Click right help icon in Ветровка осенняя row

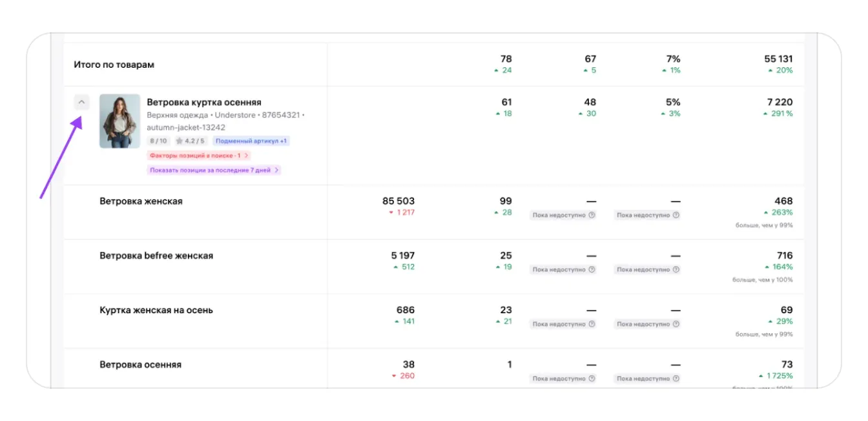pyautogui.click(x=676, y=379)
